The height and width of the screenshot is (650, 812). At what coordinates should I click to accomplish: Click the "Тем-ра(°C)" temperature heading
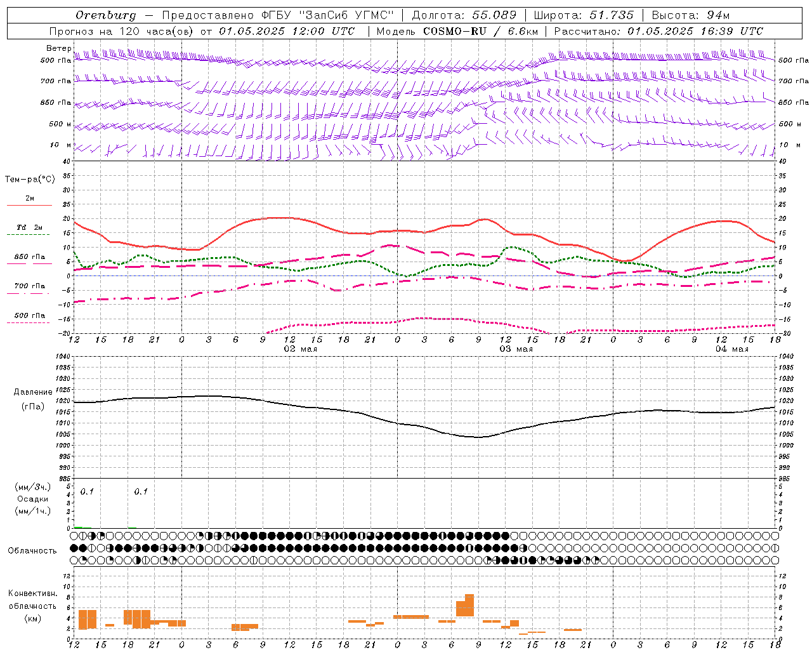click(30, 179)
